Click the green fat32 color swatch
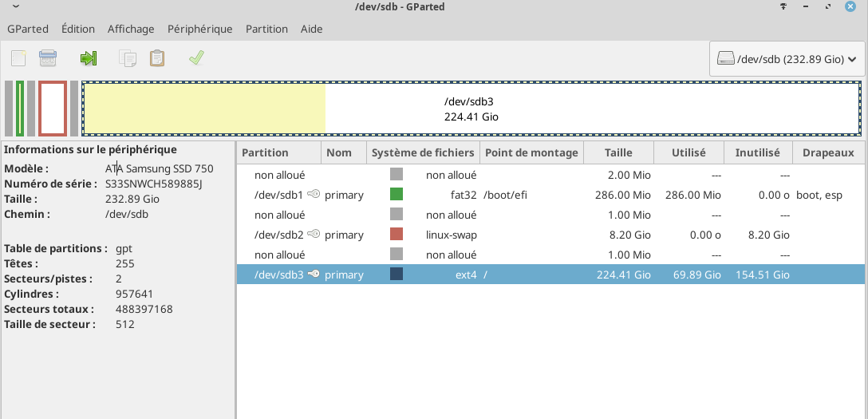This screenshot has height=419, width=868. [397, 195]
